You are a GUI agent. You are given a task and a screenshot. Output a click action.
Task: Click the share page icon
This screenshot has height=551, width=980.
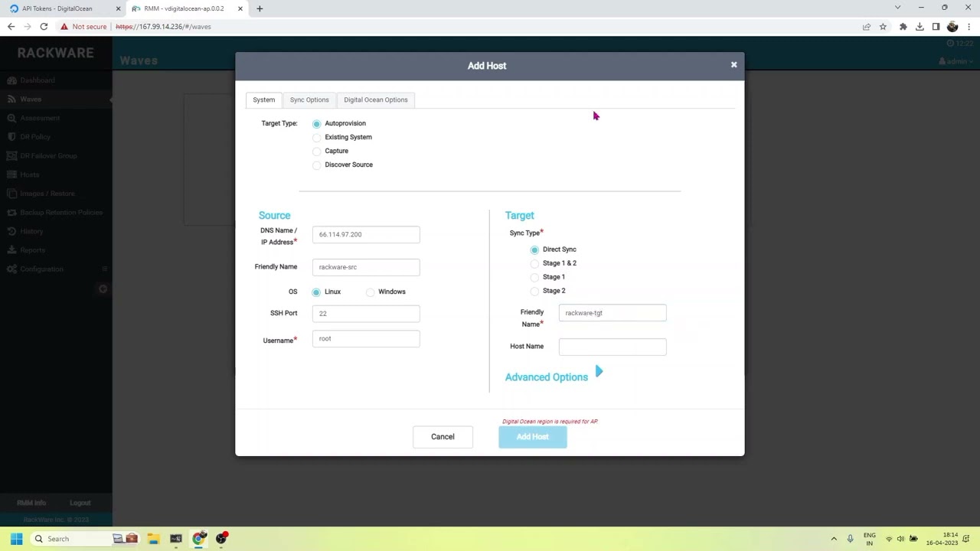point(867,27)
